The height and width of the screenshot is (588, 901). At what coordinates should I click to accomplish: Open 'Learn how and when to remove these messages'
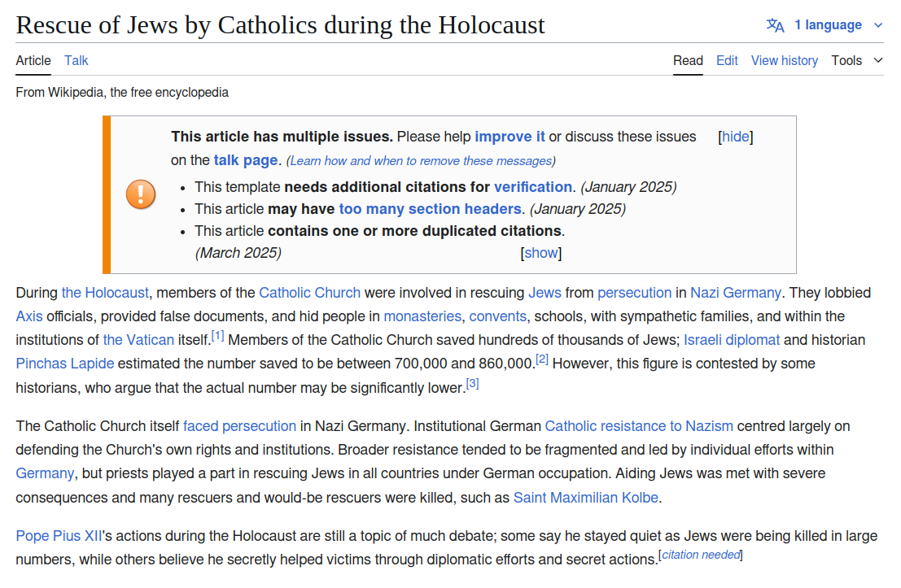tap(421, 161)
